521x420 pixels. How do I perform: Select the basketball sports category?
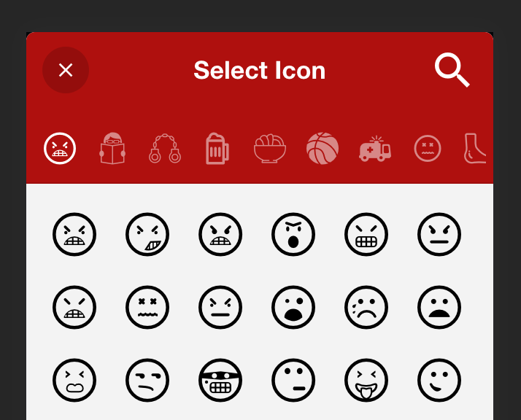323,149
